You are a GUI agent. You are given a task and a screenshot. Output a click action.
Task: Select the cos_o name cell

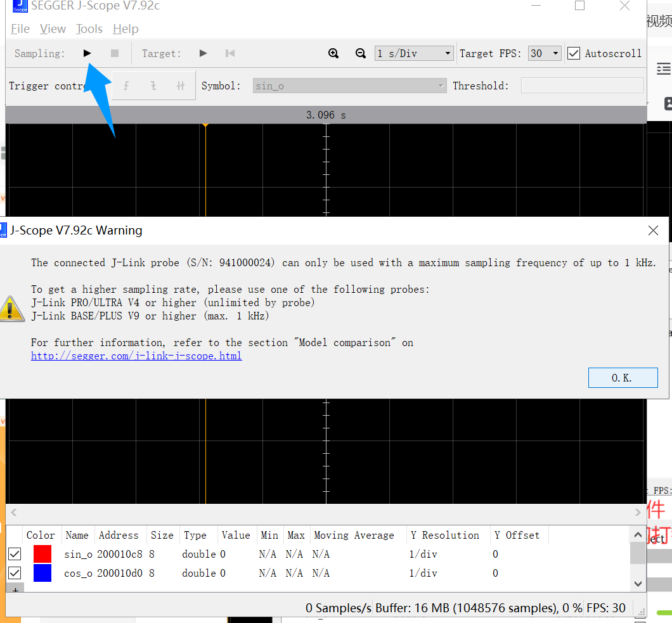[x=79, y=573]
